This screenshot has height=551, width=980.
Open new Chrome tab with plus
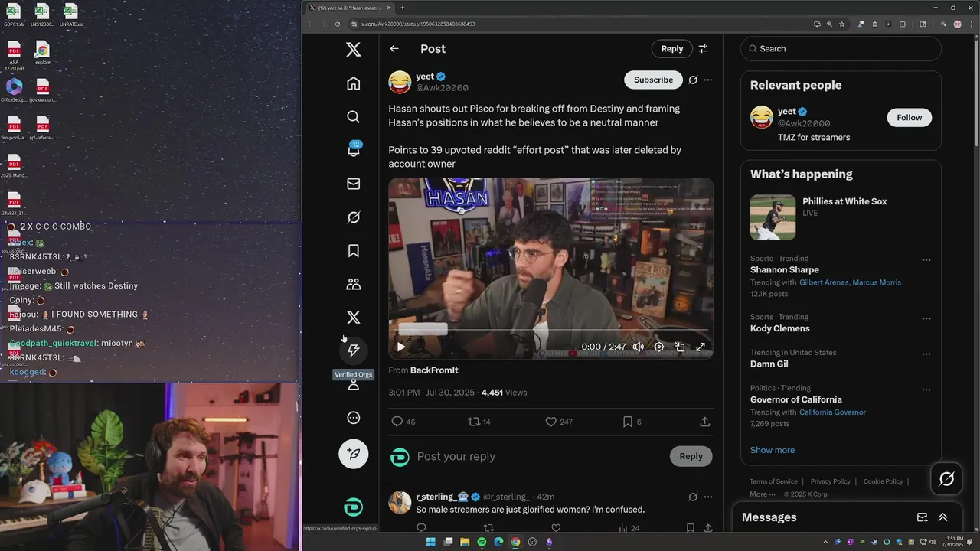click(403, 8)
